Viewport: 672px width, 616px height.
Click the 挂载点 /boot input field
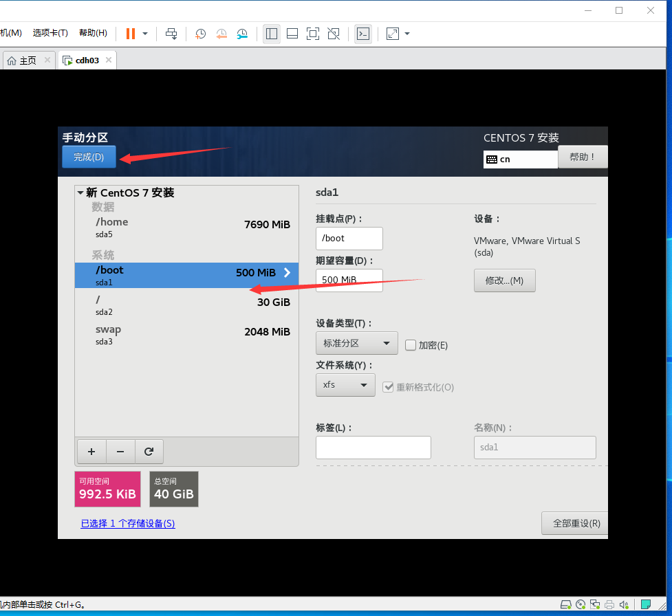click(x=349, y=238)
